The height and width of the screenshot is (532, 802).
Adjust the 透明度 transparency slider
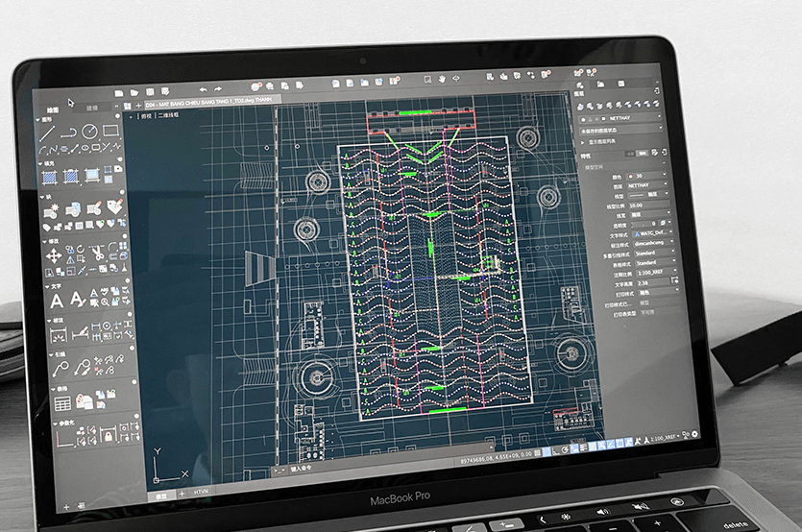644,224
